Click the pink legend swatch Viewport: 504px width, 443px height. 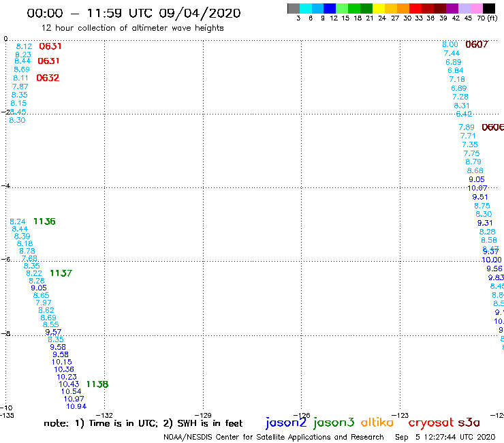tap(477, 8)
